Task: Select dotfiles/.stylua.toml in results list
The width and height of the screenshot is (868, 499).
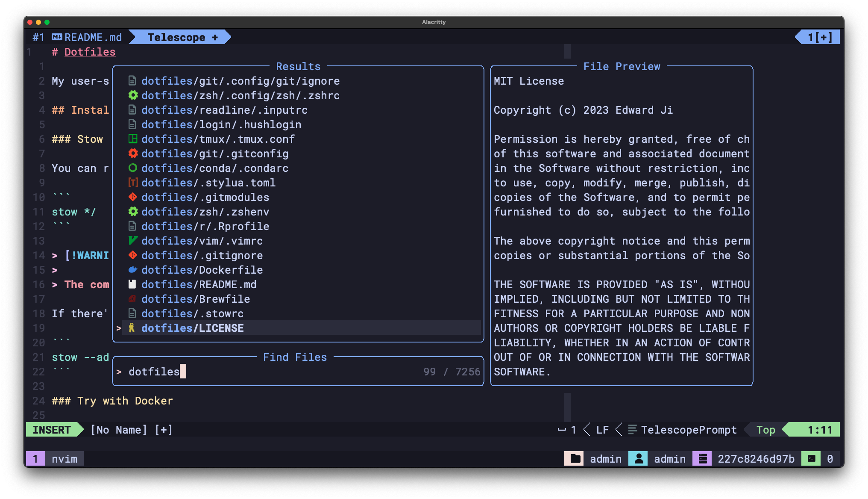Action: pos(208,183)
